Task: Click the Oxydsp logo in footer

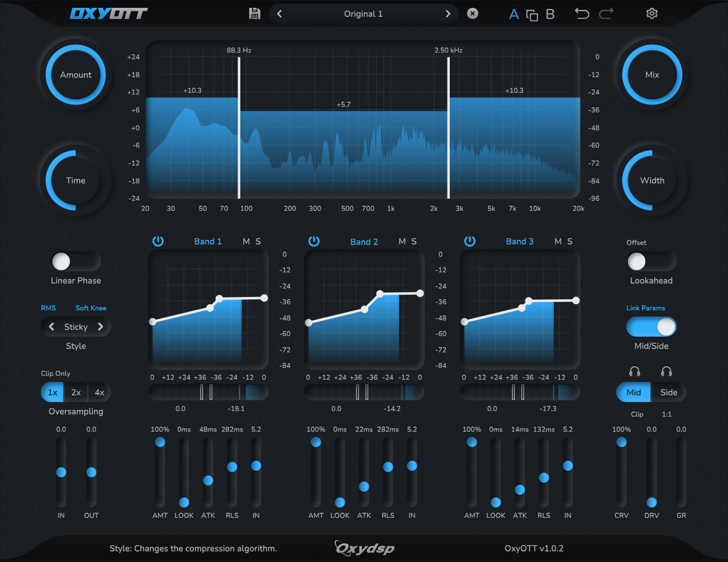Action: 365,548
